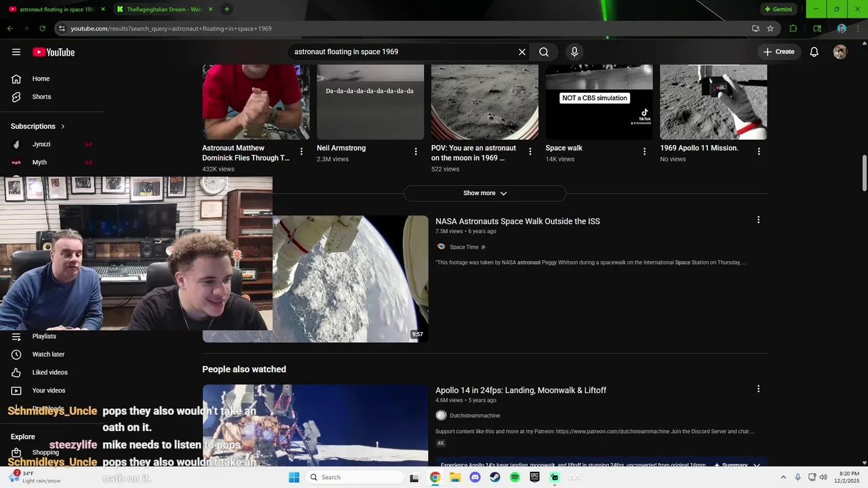
Task: Close TheRagingItalian Stream tab
Action: pos(210,9)
